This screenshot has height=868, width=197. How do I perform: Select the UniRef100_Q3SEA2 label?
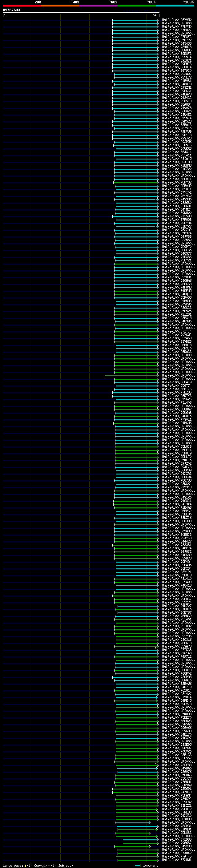click(176, 802)
